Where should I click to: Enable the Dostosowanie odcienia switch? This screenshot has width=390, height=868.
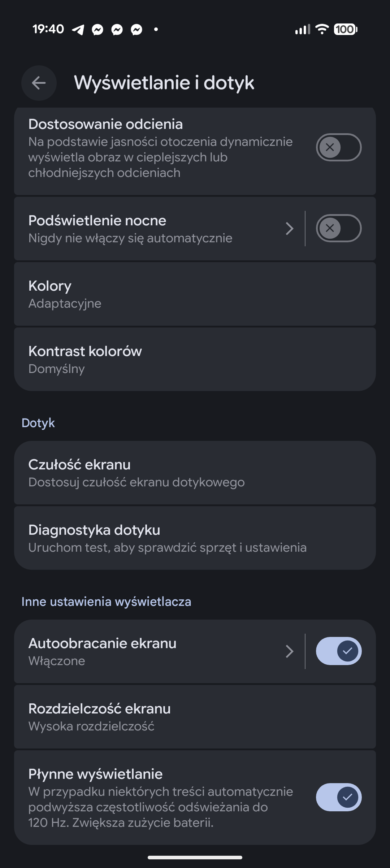click(x=338, y=147)
